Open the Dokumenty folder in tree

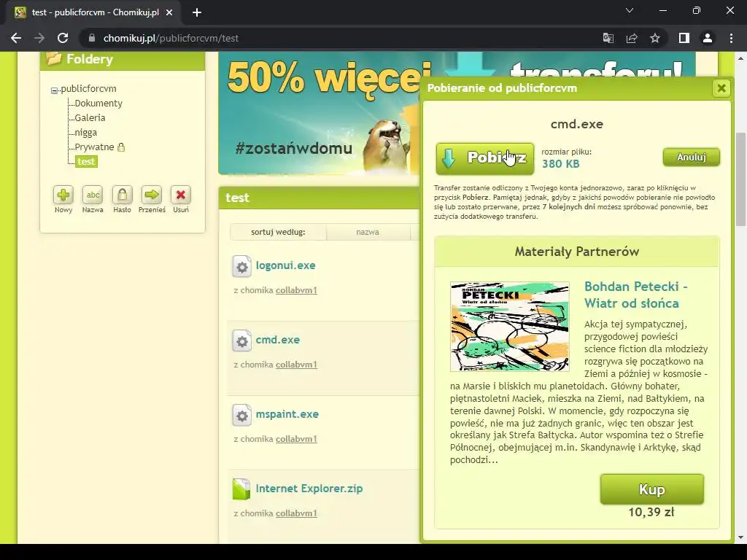[x=98, y=104]
